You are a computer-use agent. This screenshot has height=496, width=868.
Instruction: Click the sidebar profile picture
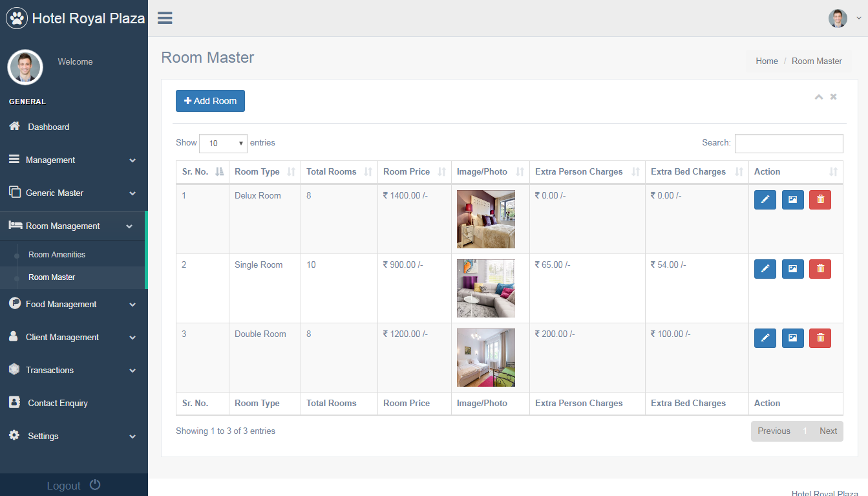[x=25, y=67]
